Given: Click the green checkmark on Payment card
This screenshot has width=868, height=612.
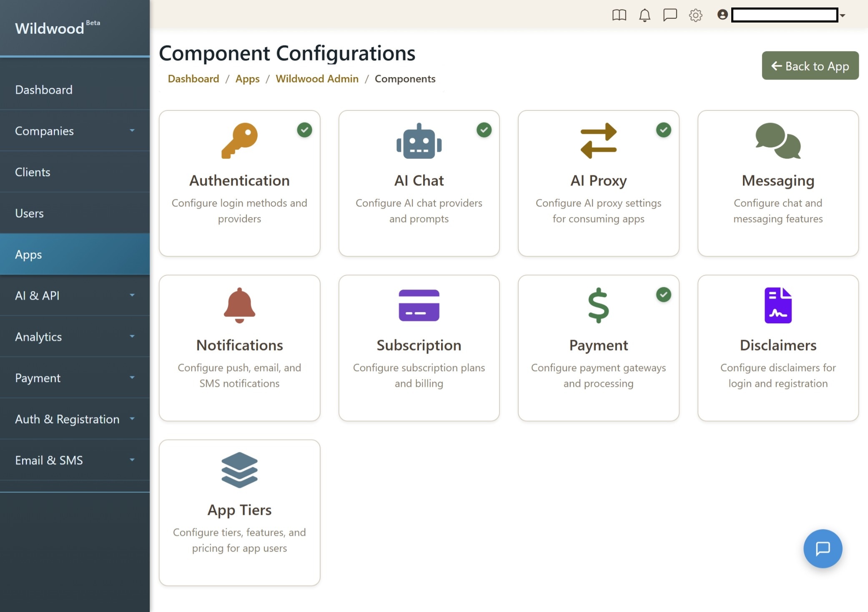Looking at the screenshot, I should [x=663, y=295].
